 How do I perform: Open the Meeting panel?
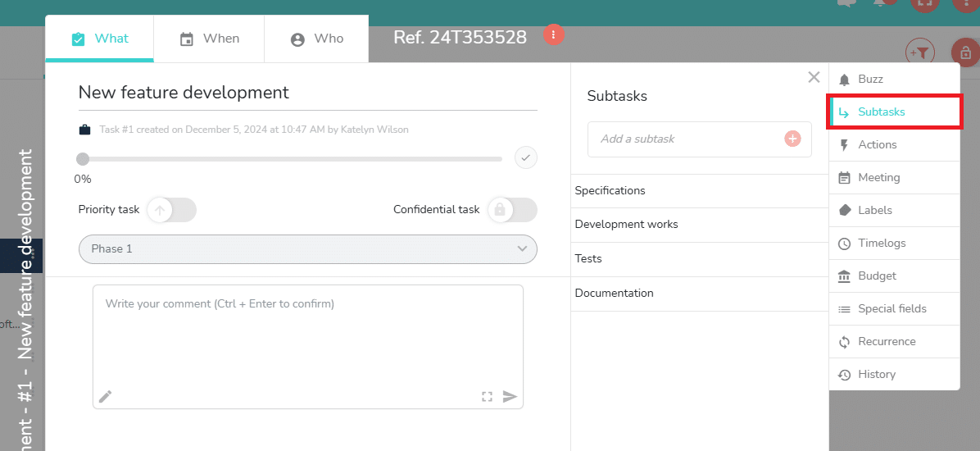coord(895,178)
